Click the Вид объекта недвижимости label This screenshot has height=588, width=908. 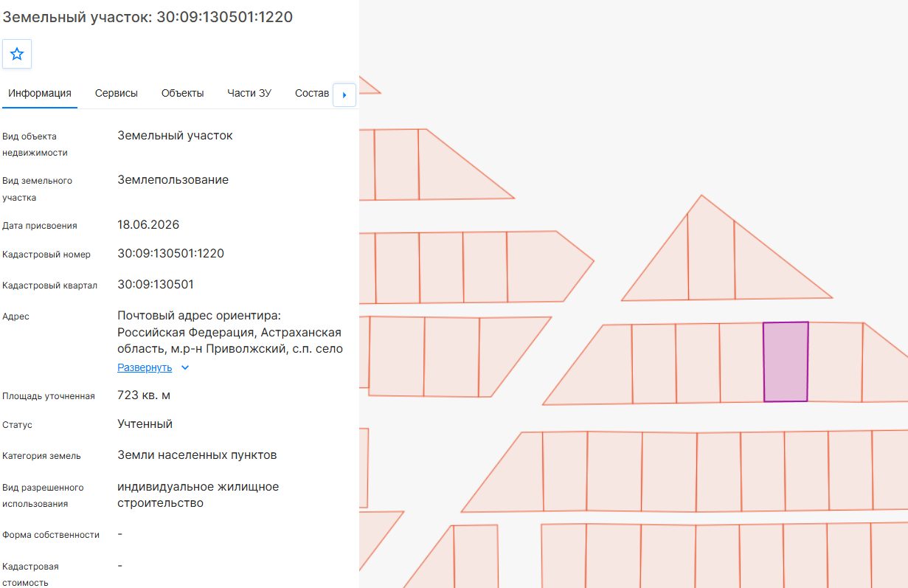35,145
